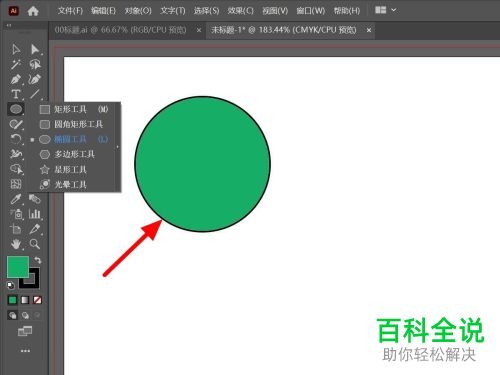Open the Edit Toolbar three-dots button
Image resolution: width=500 pixels, height=375 pixels.
click(25, 351)
